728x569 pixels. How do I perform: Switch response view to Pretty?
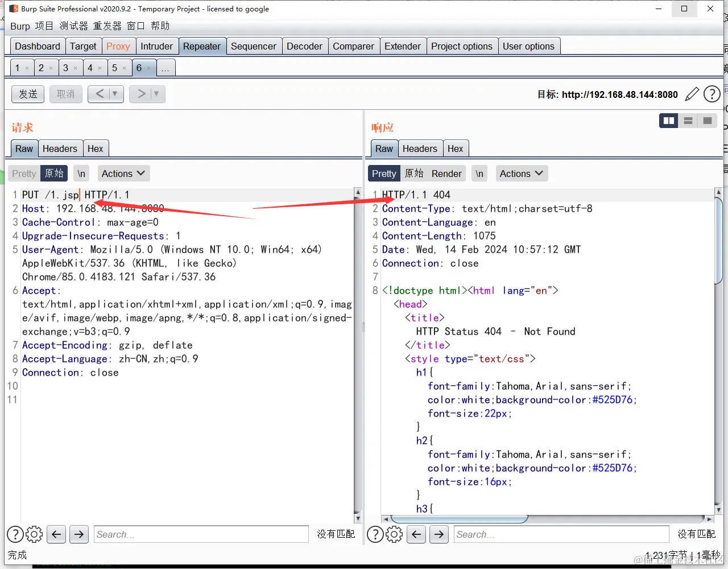[384, 174]
